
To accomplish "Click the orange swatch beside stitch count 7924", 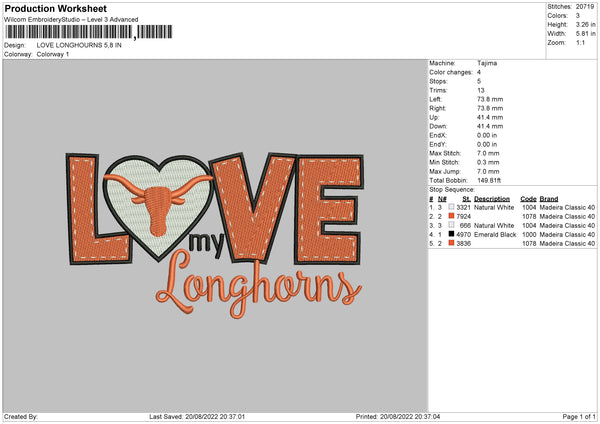I will [x=451, y=216].
